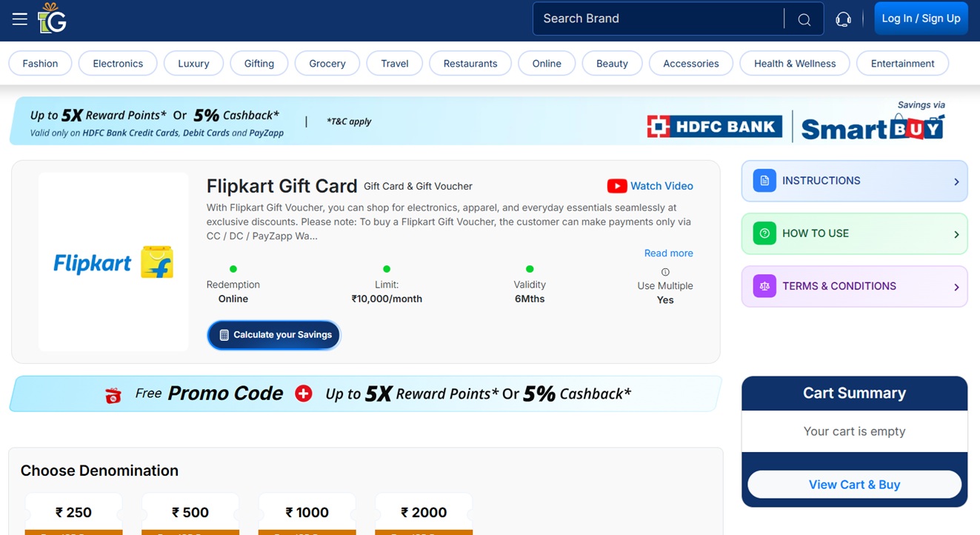Click the red gift icon on promo banner

point(113,395)
